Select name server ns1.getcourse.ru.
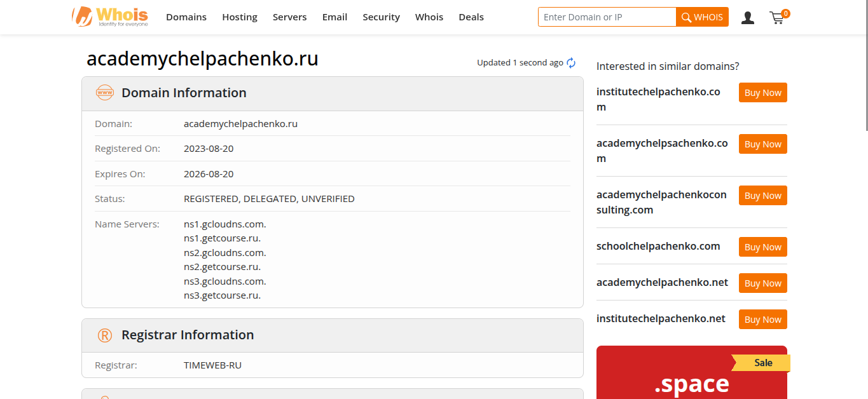 pyautogui.click(x=222, y=238)
